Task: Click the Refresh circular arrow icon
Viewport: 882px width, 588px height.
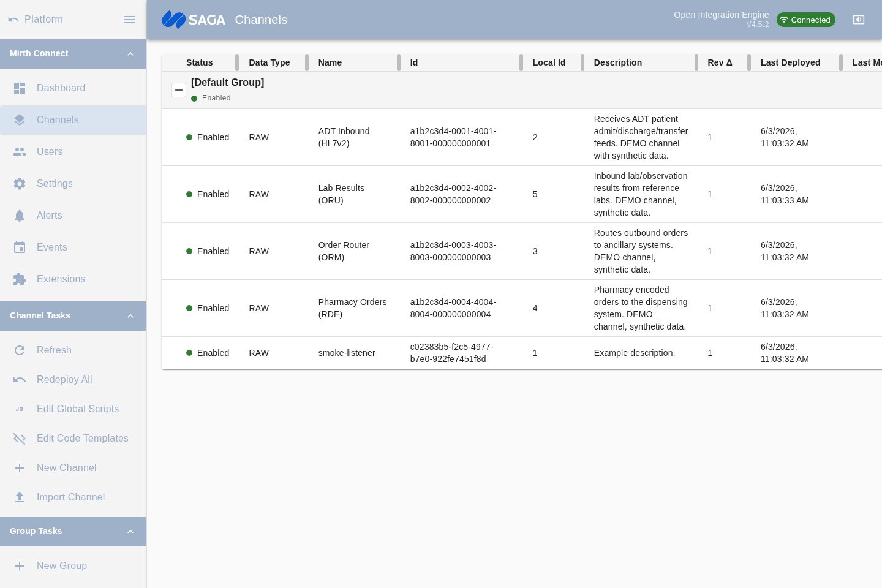Action: pyautogui.click(x=20, y=350)
